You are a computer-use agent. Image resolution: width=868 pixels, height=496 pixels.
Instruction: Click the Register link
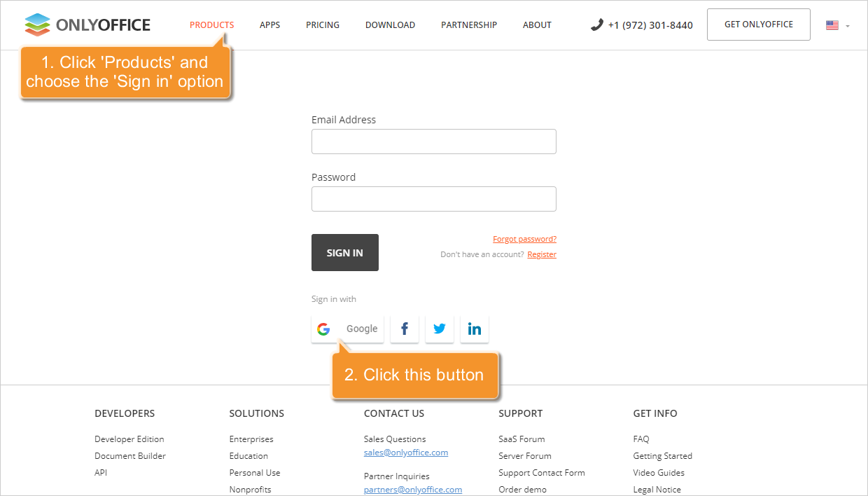[x=541, y=254]
